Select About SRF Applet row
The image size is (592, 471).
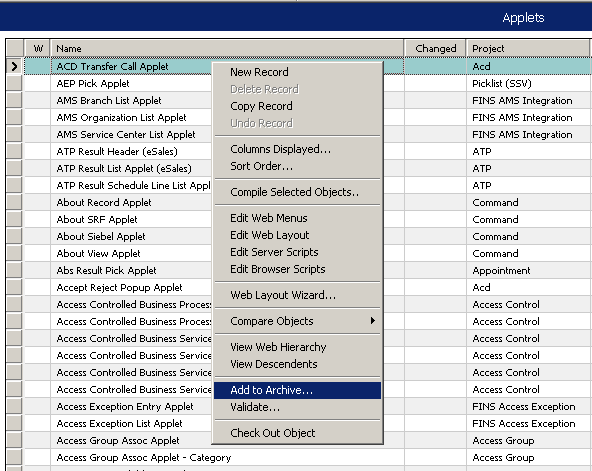coord(97,220)
